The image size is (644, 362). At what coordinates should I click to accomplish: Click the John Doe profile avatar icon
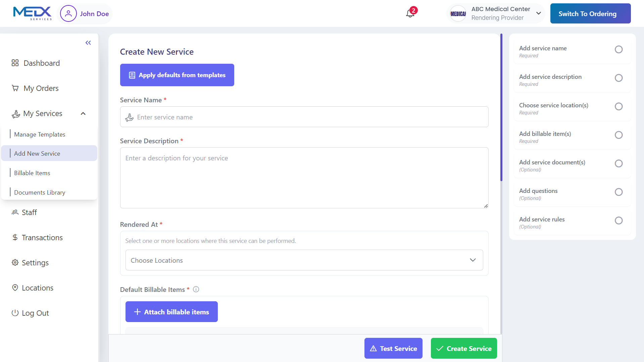point(68,14)
